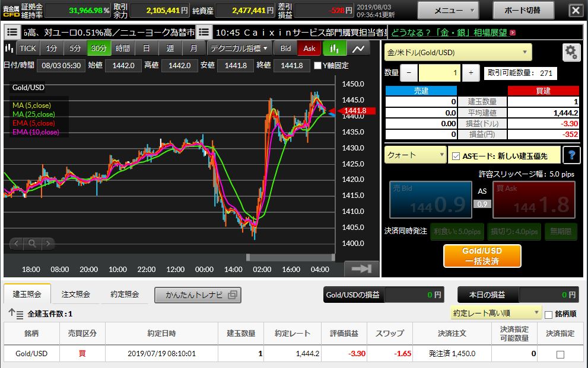The width and height of the screenshot is (588, 368).
Task: Close the trading window
Action: tap(576, 11)
